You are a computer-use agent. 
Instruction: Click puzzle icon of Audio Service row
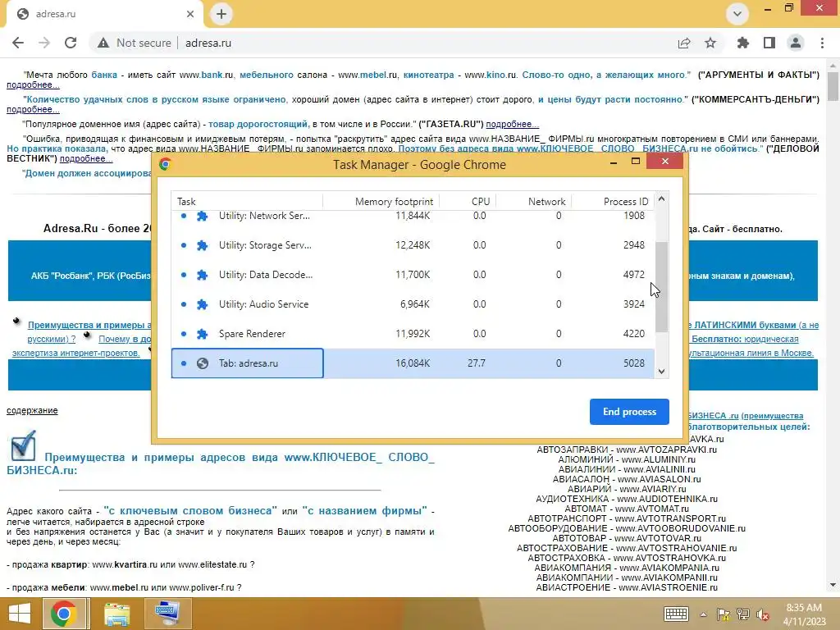202,304
